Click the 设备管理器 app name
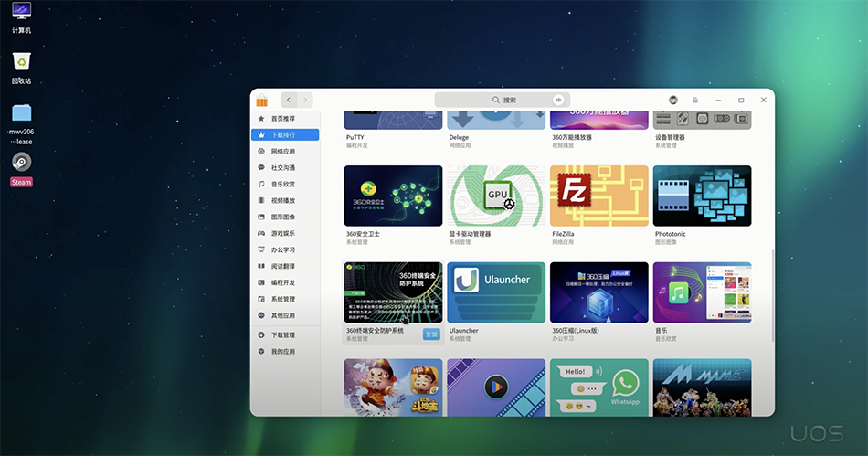868x456 pixels. tap(670, 137)
